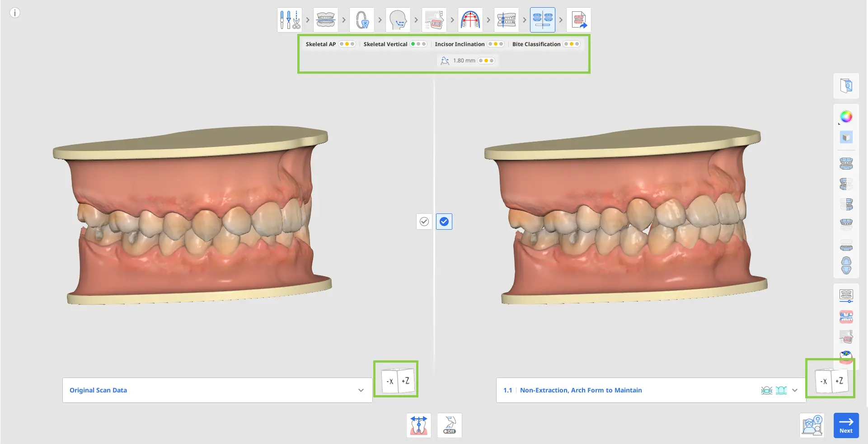Open the occlusal plane alignment workflow step
Image resolution: width=868 pixels, height=444 pixels.
coord(326,20)
